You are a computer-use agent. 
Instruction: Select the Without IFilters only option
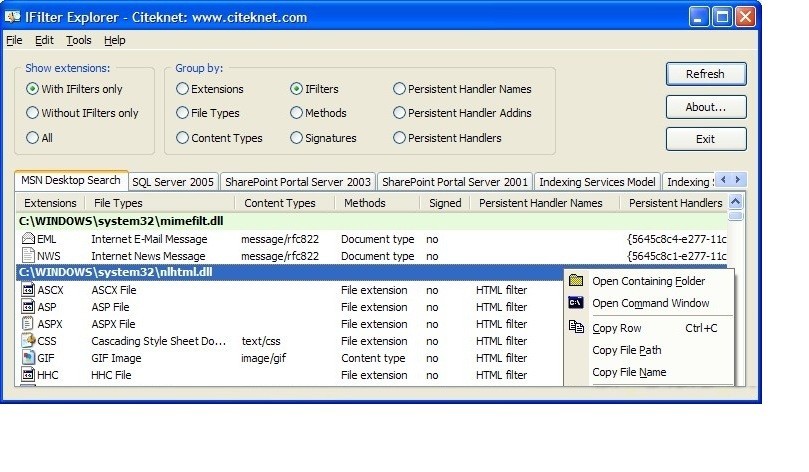point(33,113)
